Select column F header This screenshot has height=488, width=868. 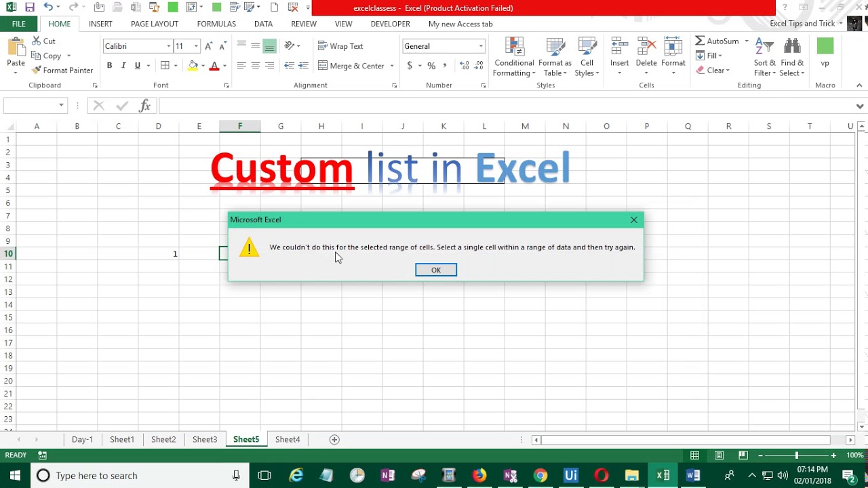pos(240,126)
